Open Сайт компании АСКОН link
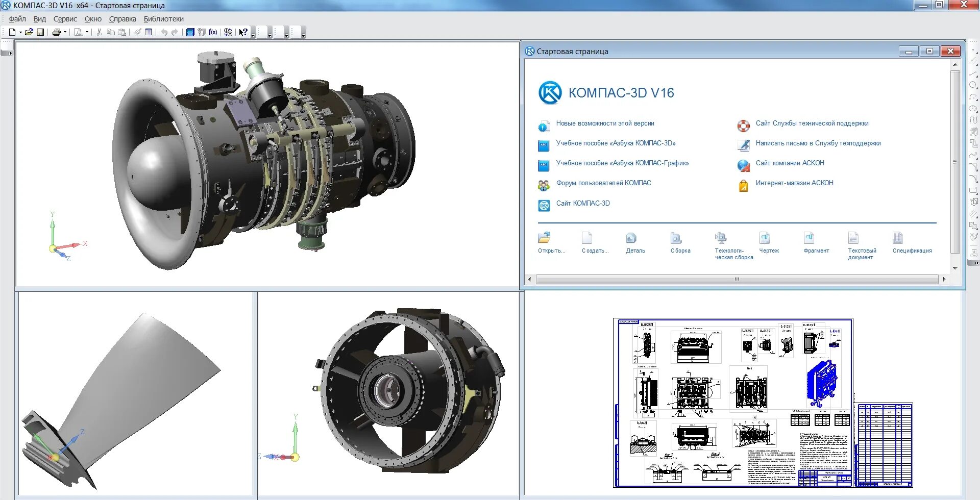Viewport: 980px width, 500px height. (x=790, y=163)
